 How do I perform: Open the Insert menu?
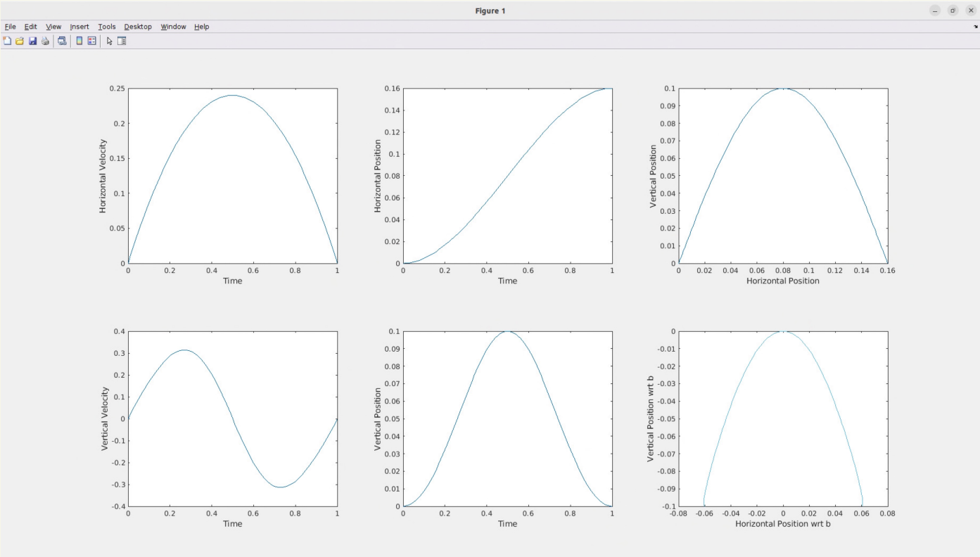tap(79, 27)
